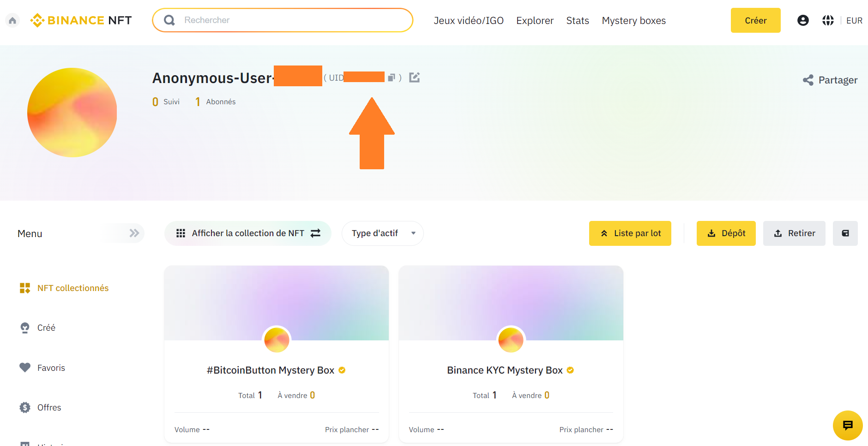Click inside the Rechercher search field
The height and width of the screenshot is (446, 868).
pos(282,20)
